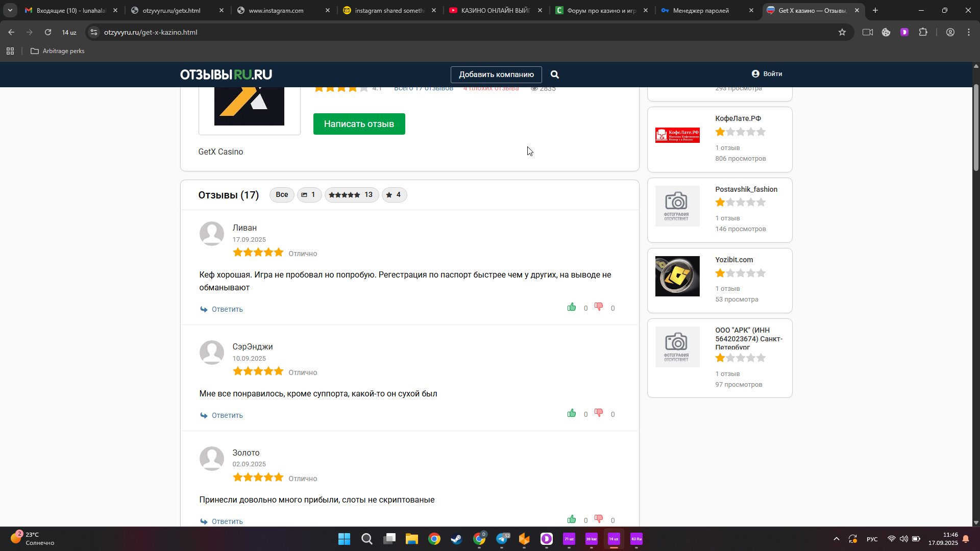Open the Extensions puzzle icon
This screenshot has width=980, height=551.
pyautogui.click(x=923, y=32)
